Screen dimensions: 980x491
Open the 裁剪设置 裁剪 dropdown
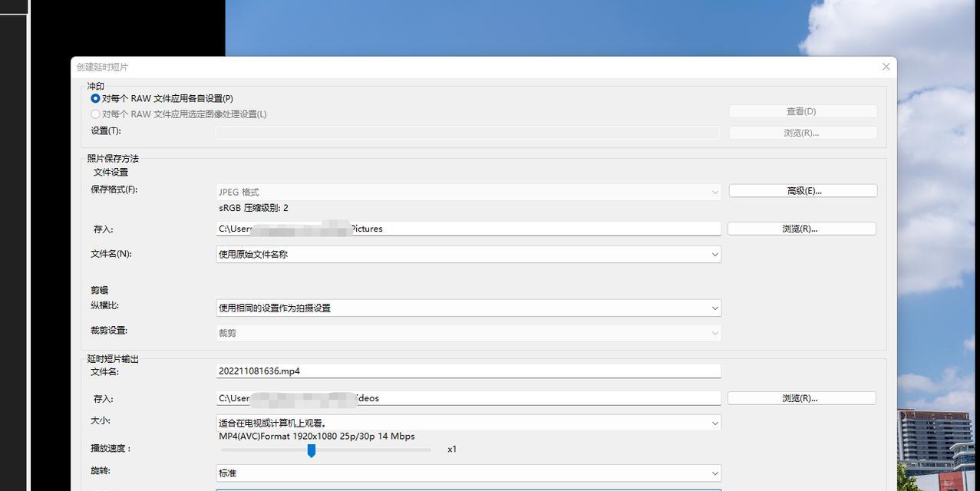coord(468,333)
